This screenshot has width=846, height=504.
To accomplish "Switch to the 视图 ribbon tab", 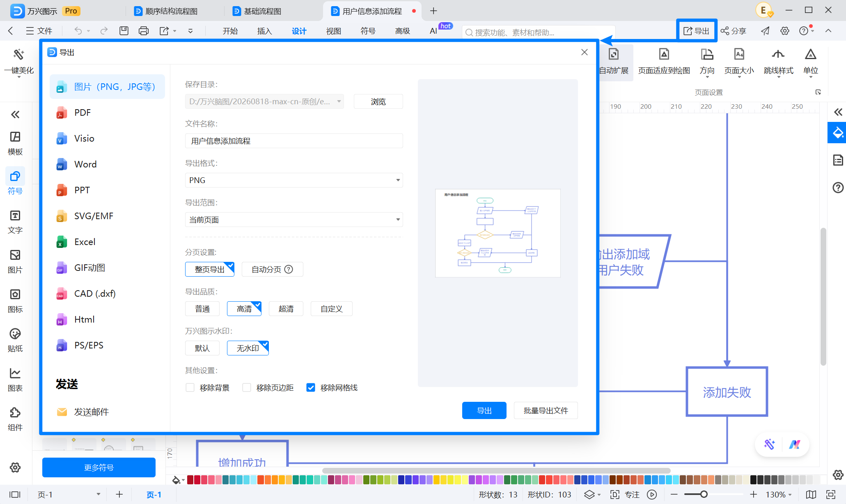I will click(x=333, y=31).
